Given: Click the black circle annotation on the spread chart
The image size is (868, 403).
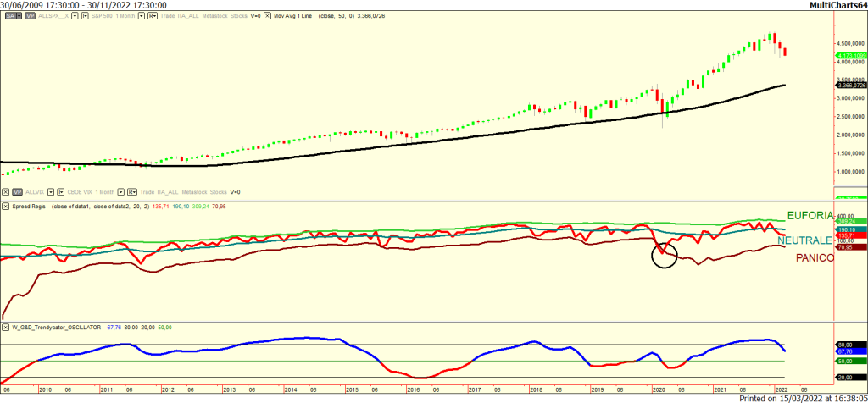Looking at the screenshot, I should click(664, 255).
